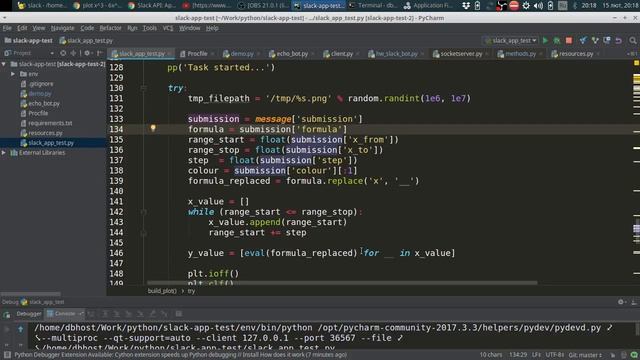640x360 pixels.
Task: Switch to Terminal window in the taskbar
Action: point(372,6)
